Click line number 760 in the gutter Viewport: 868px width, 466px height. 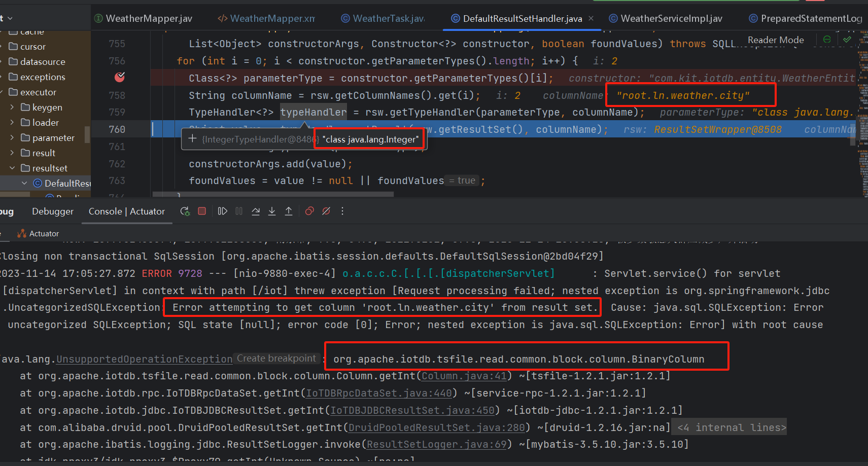click(x=117, y=129)
